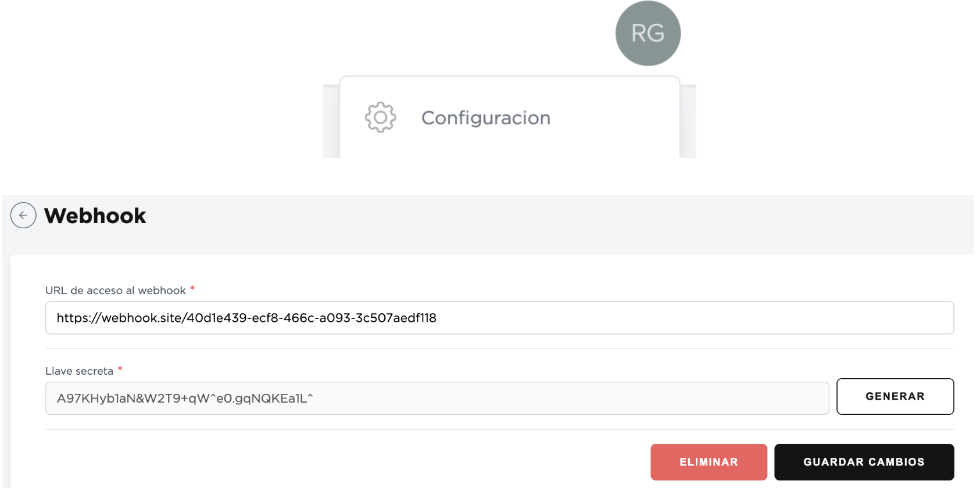Viewport: 980px width, 488px height.
Task: Click the webhook.site URL text
Action: pyautogui.click(x=246, y=318)
